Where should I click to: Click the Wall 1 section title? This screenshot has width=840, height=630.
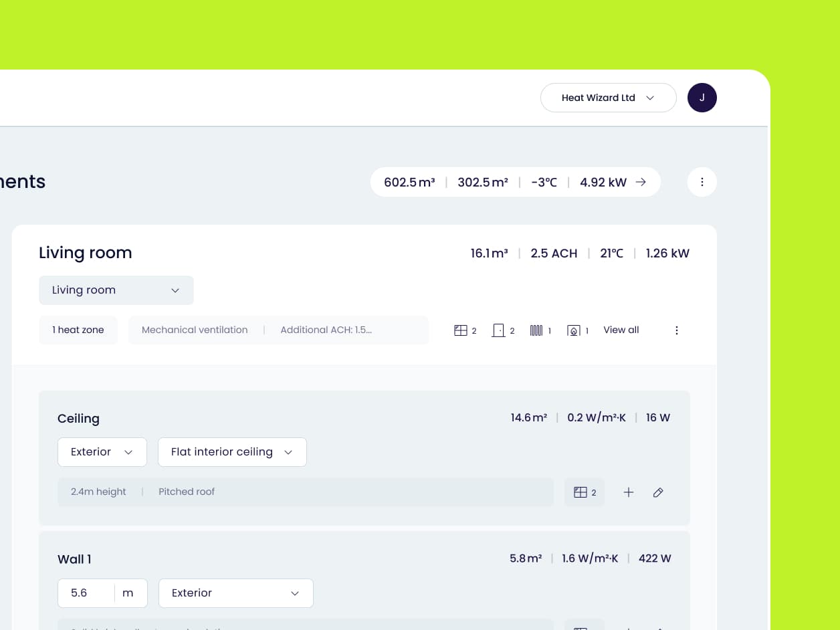[74, 559]
